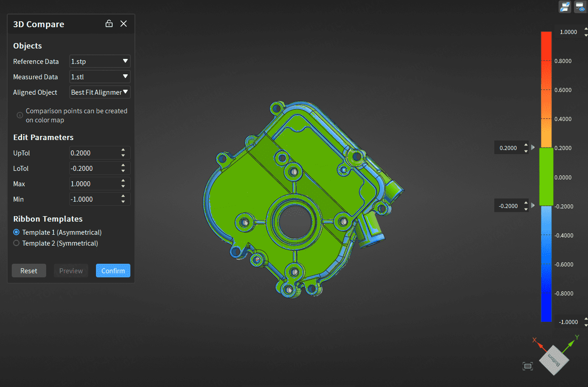Click the Preview button
Screen dimensions: 588x387
[x=71, y=271]
